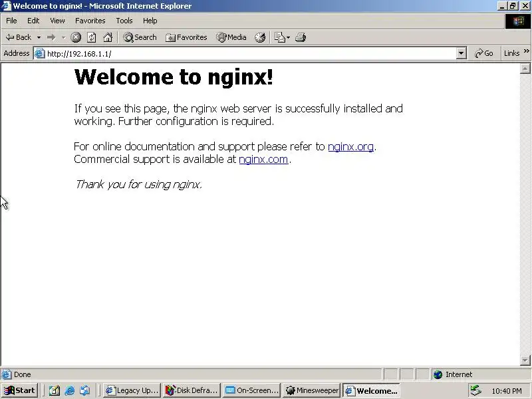The height and width of the screenshot is (399, 532).
Task: Switch to On-Screen Keyboard in the taskbar
Action: [x=252, y=390]
